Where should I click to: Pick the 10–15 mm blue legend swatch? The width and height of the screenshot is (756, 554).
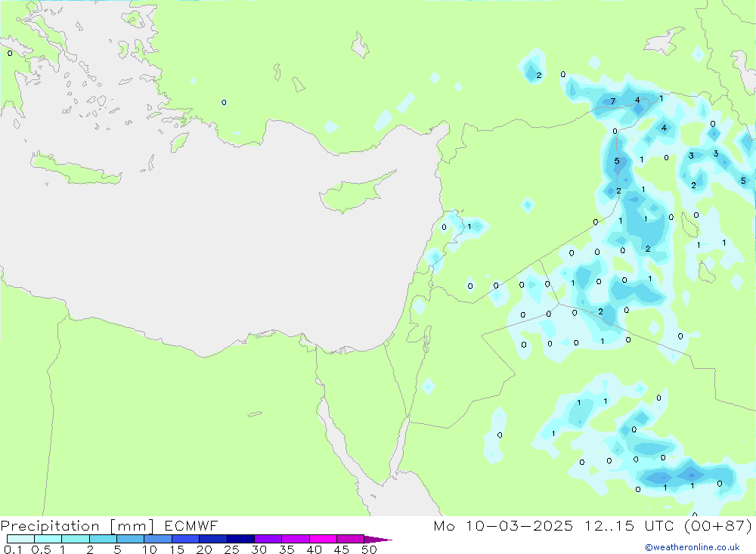(x=158, y=539)
